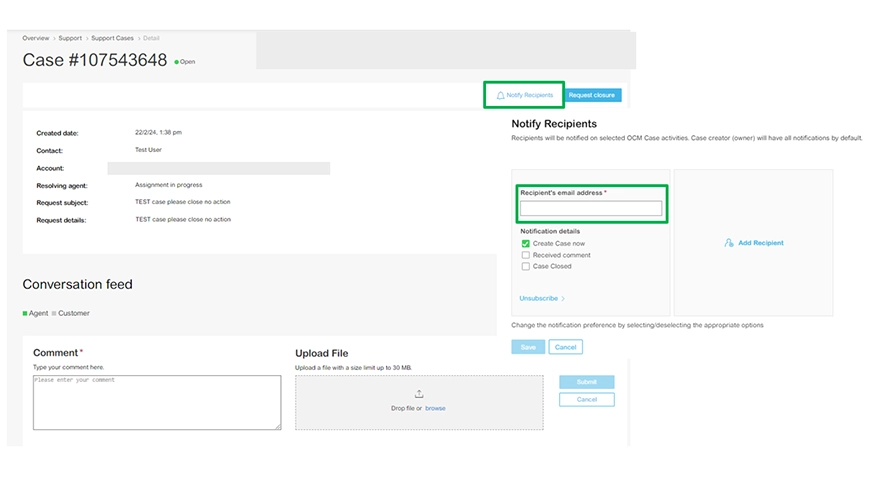Enable the Received comment checkbox

(x=526, y=255)
